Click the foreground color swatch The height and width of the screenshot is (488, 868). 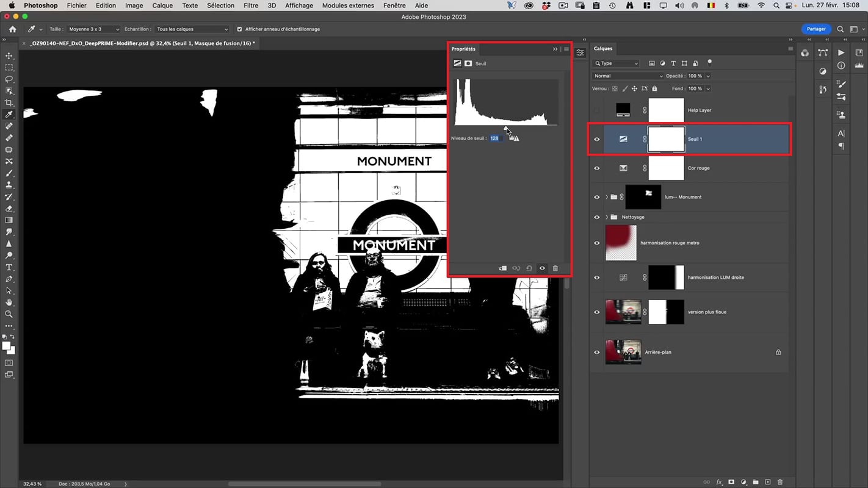coord(7,346)
